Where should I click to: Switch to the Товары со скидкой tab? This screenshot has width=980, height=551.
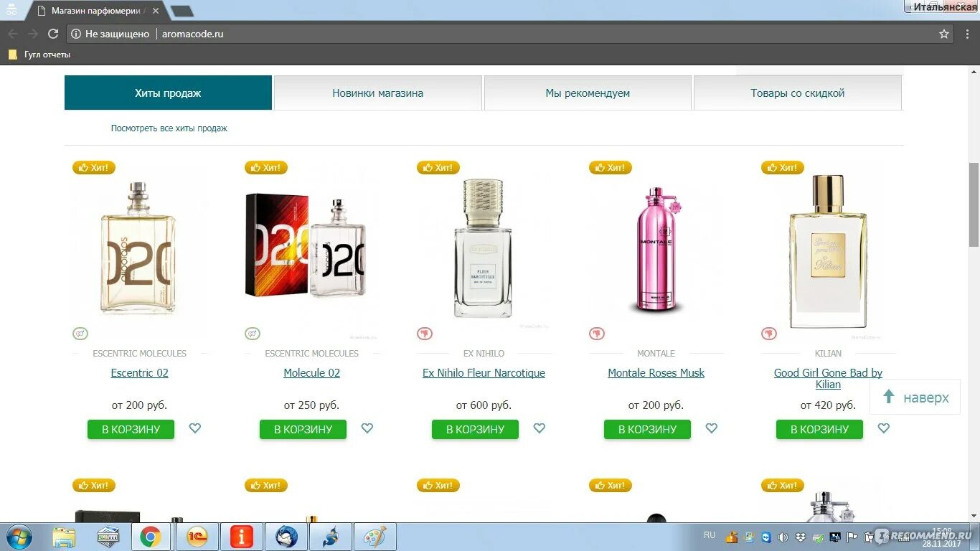[x=797, y=93]
